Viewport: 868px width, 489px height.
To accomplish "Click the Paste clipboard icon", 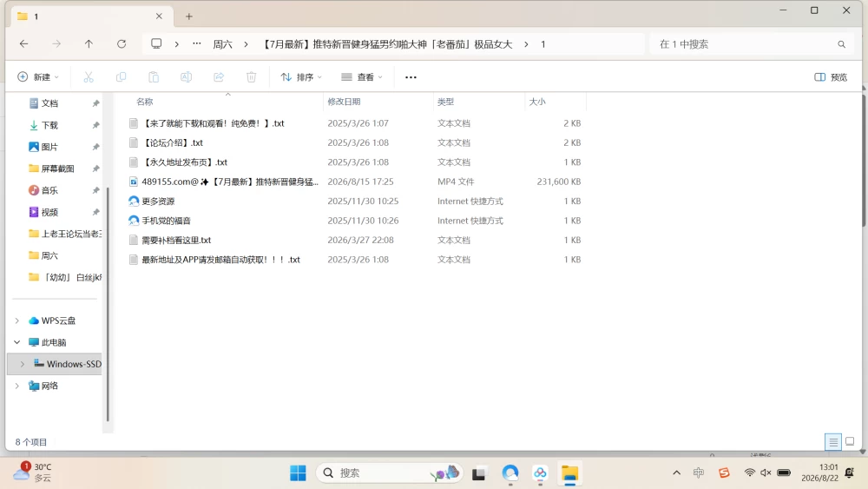I will [154, 77].
